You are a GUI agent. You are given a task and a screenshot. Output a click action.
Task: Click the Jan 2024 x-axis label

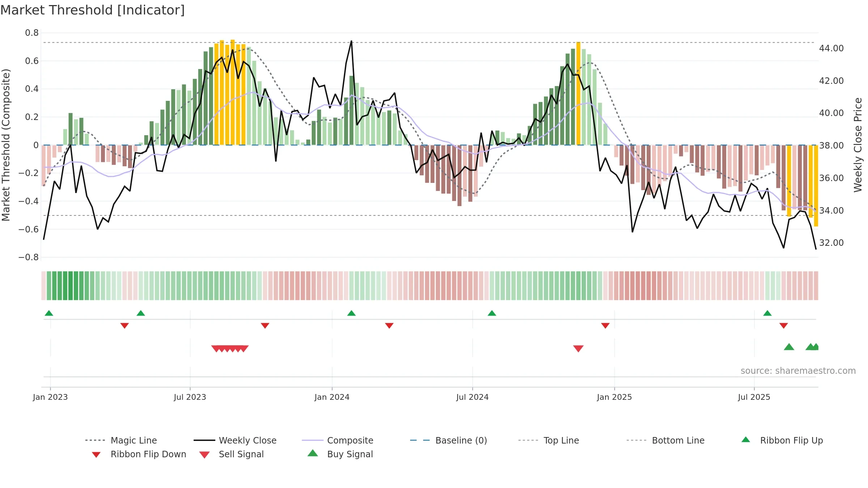pyautogui.click(x=332, y=397)
